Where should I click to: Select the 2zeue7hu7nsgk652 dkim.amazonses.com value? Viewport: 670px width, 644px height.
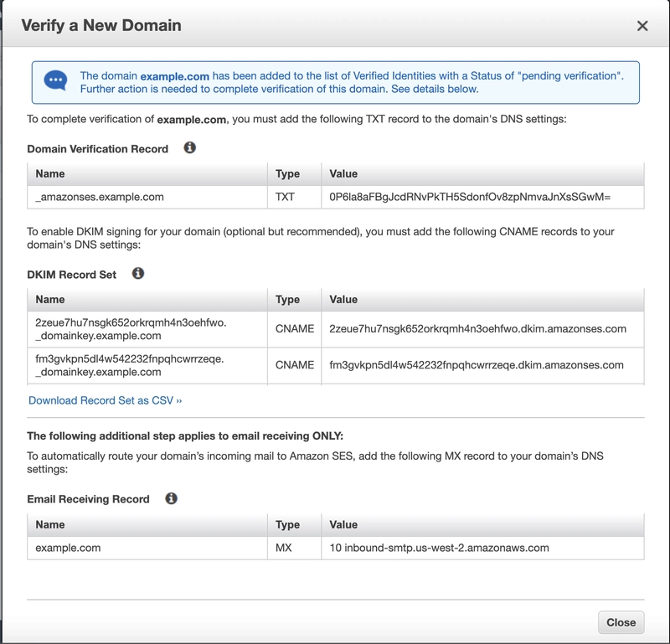(483, 329)
